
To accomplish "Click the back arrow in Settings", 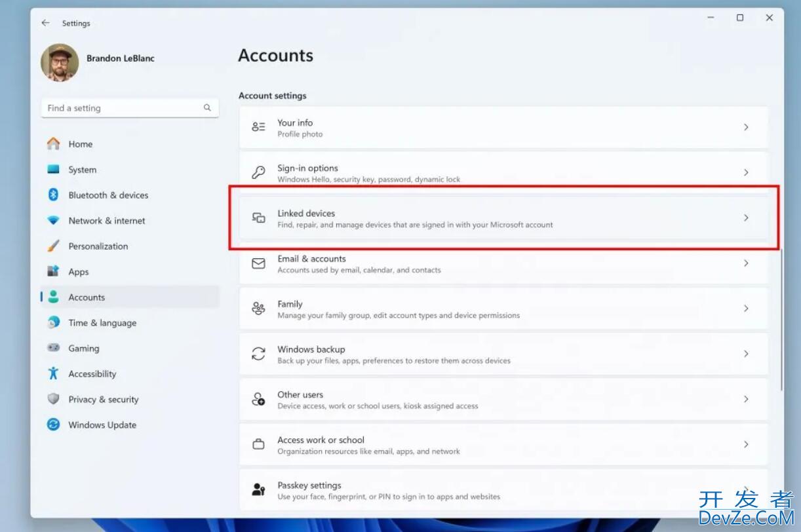I will pos(45,23).
